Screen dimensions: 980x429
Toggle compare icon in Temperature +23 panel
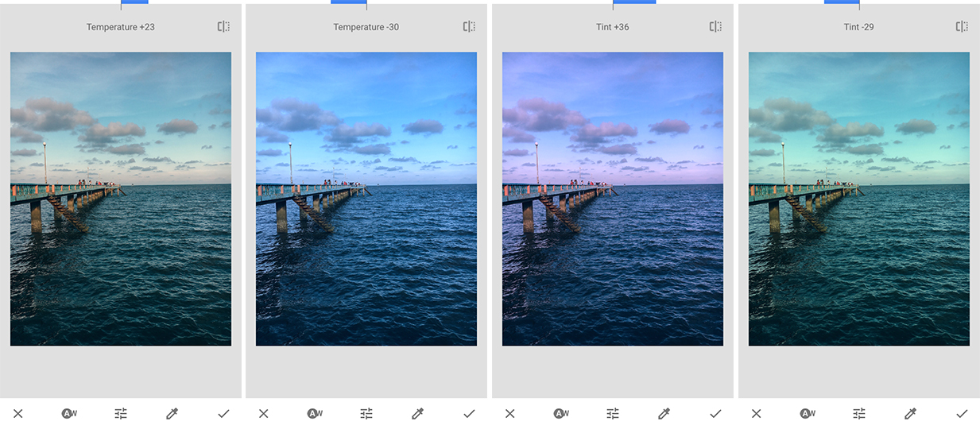coord(223,26)
